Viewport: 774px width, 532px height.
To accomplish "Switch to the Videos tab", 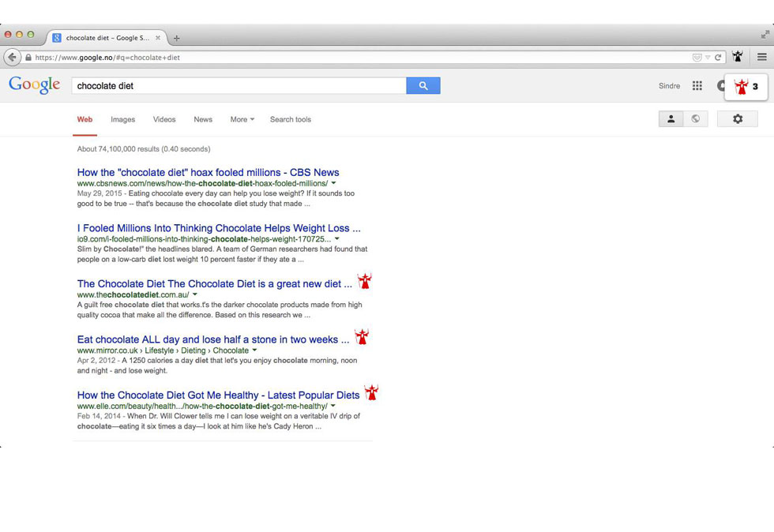I will [164, 119].
